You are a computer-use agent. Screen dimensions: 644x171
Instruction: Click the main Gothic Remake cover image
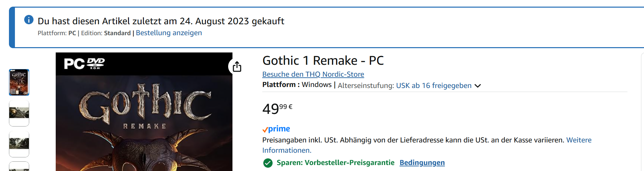pos(144,126)
